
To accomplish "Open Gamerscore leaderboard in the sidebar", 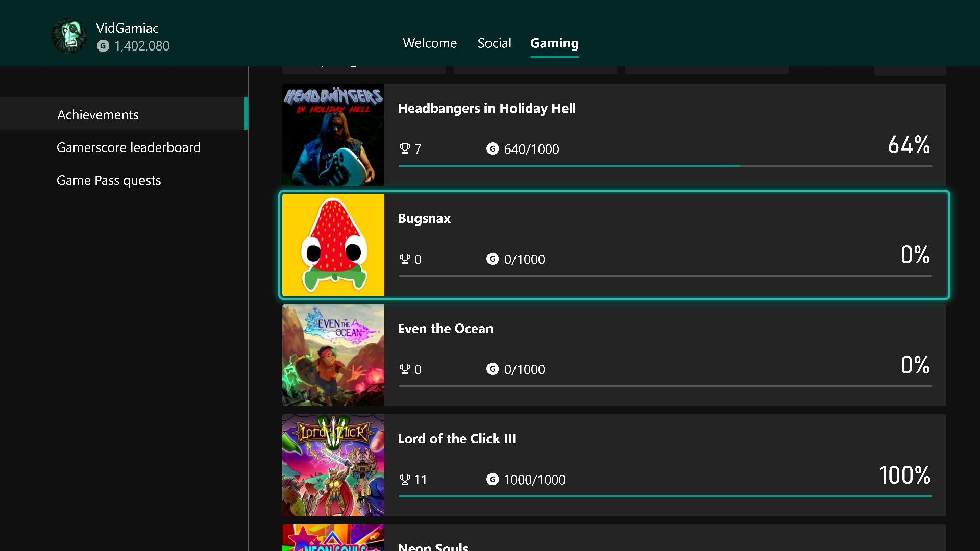I will tap(129, 147).
